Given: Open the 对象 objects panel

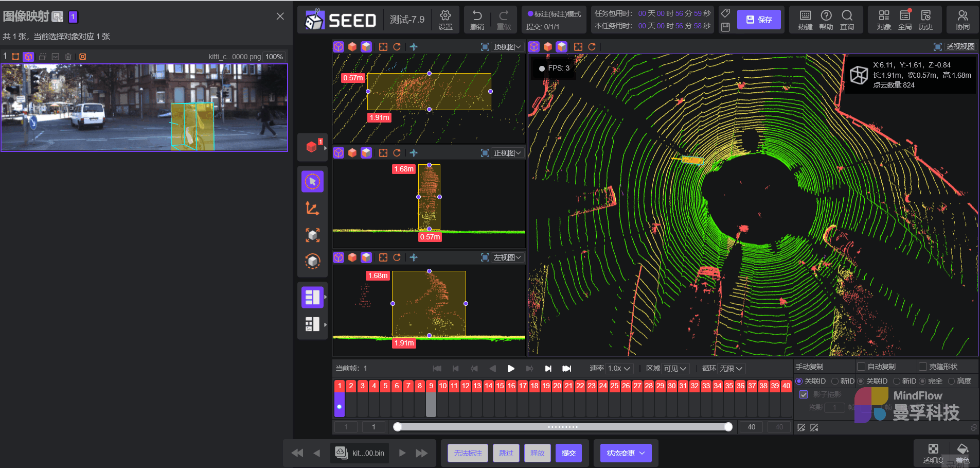Looking at the screenshot, I should point(884,20).
